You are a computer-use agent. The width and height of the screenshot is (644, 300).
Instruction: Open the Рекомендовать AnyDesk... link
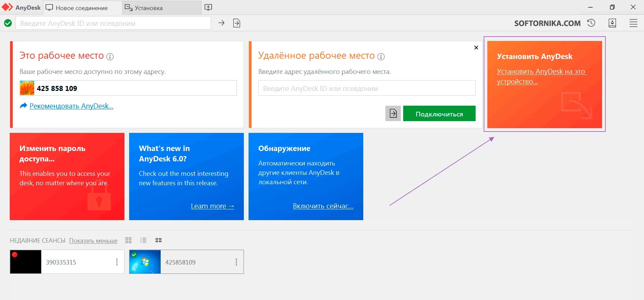coord(71,106)
